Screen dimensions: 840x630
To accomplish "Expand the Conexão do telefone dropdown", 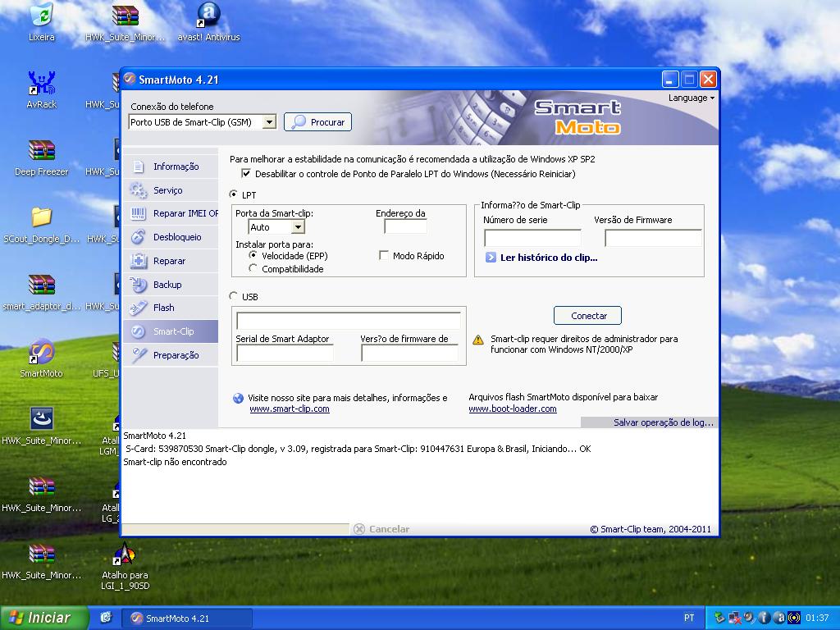I will (269, 122).
